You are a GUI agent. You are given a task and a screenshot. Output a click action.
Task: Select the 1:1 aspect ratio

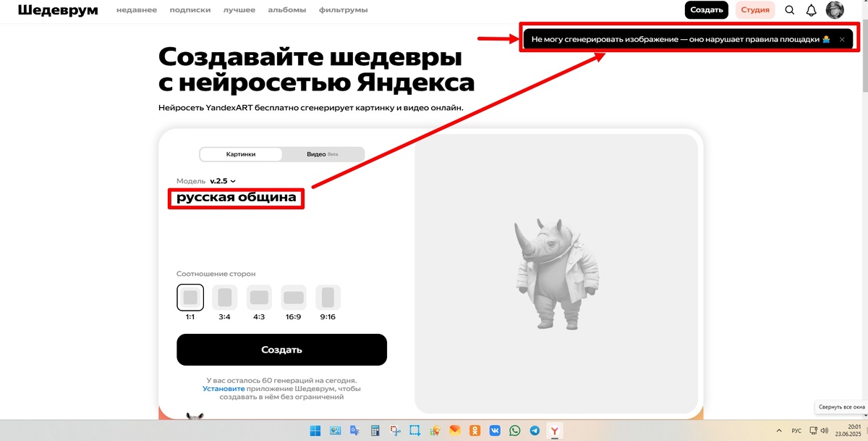click(x=190, y=298)
